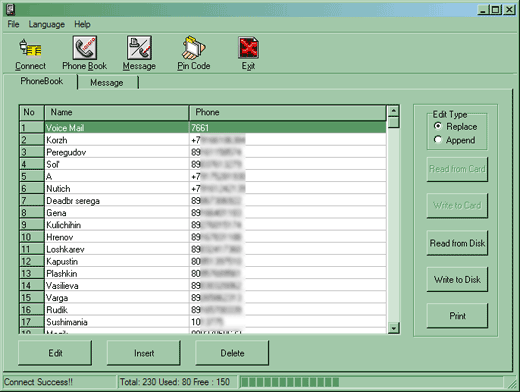Viewport: 520px width, 392px height.
Task: Select the Hrenov contact row
Action: tap(203, 237)
